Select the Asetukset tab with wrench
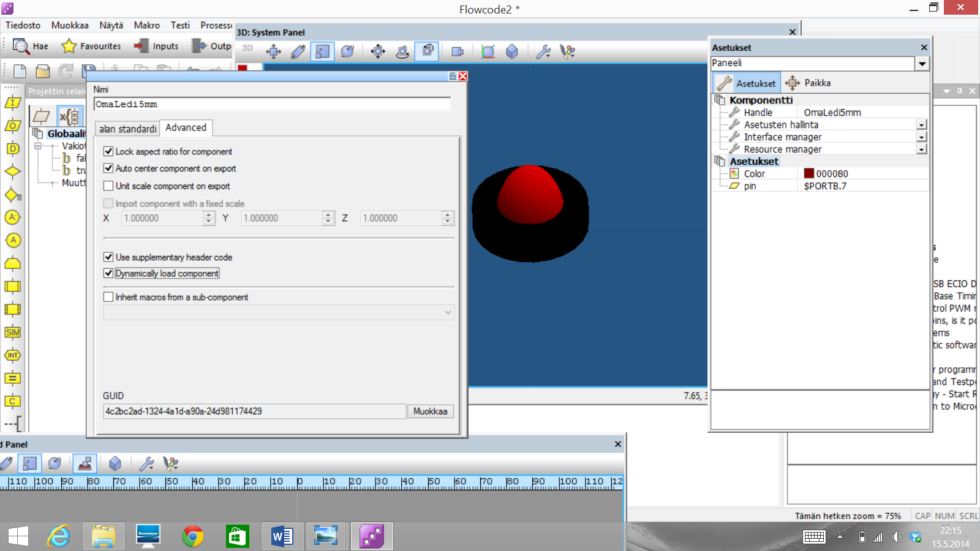The image size is (980, 551). coord(747,83)
